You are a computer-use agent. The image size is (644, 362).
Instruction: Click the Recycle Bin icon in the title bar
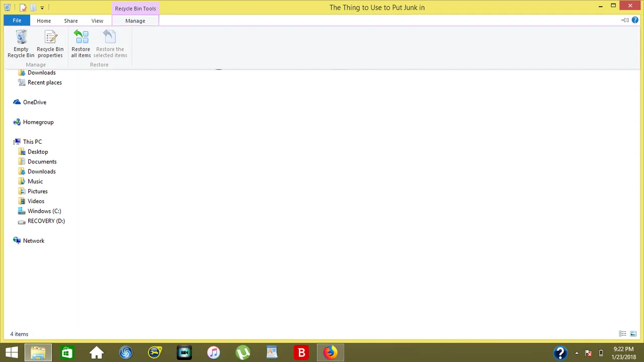[7, 8]
